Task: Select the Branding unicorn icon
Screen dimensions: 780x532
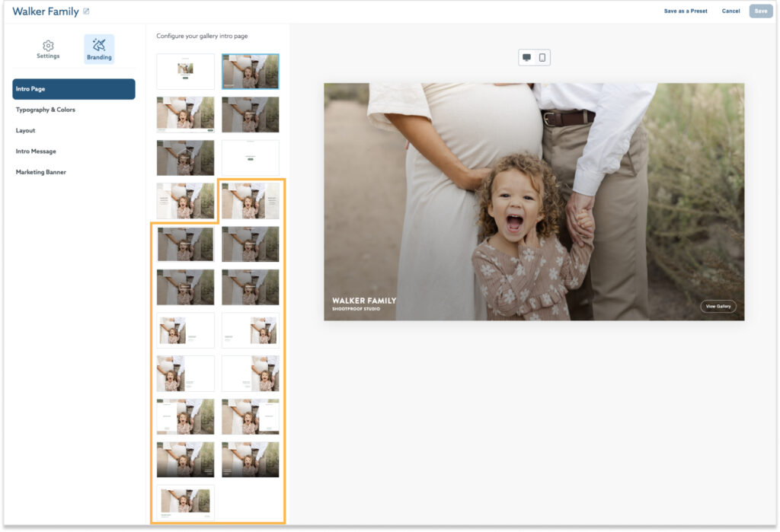Action: coord(98,47)
